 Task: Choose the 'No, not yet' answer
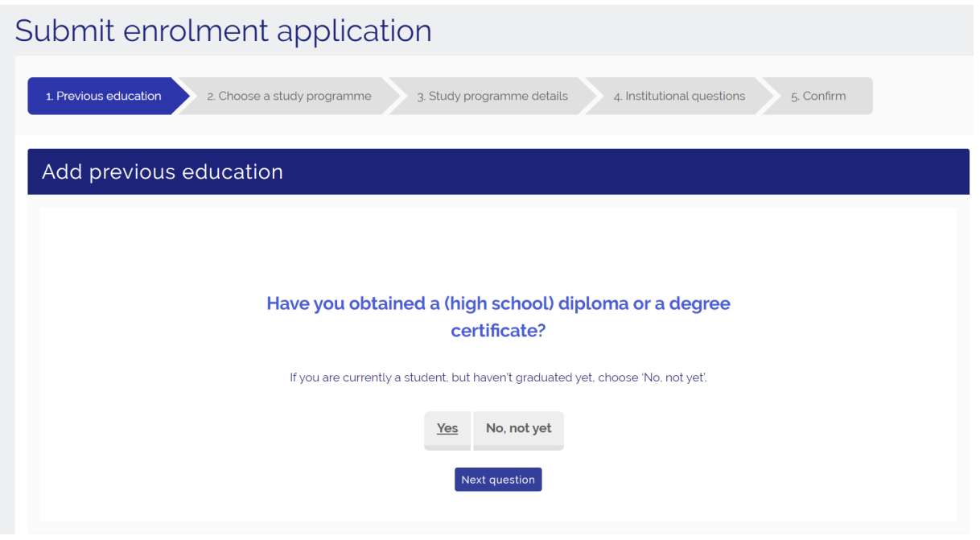518,429
